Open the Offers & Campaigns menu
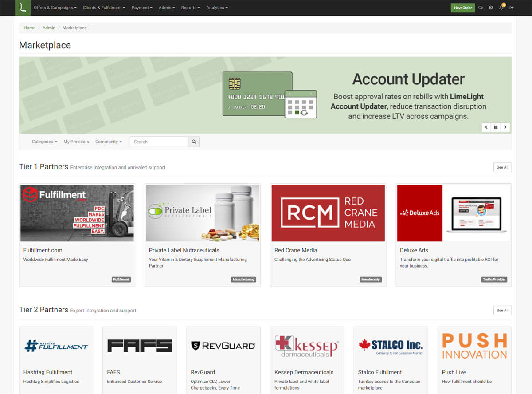The width and height of the screenshot is (532, 394). [55, 8]
